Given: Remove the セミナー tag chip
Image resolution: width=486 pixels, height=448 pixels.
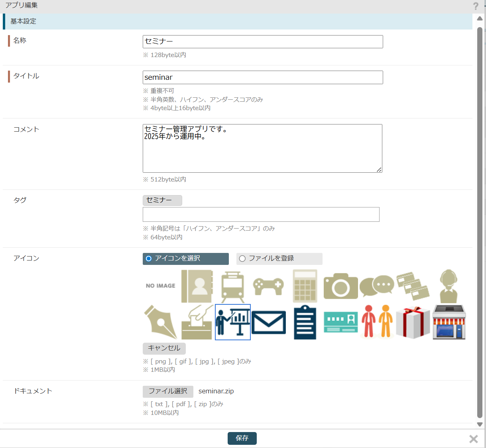Looking at the screenshot, I should tap(162, 200).
